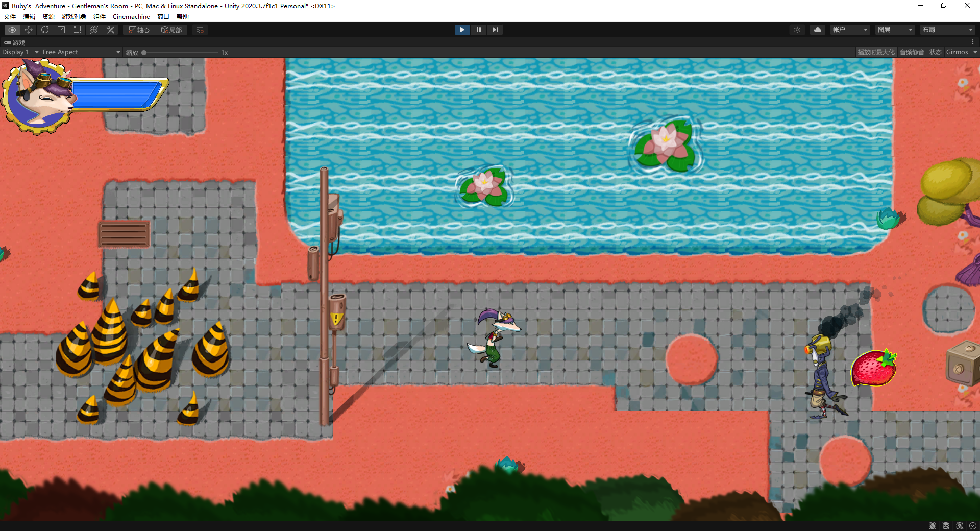Screen dimensions: 980x531
Task: Step forward one frame
Action: coord(495,30)
